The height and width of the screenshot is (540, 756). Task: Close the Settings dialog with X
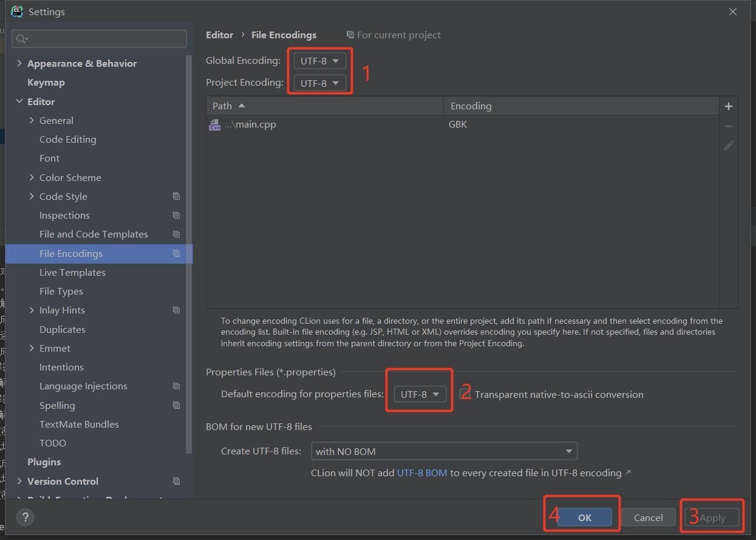pyautogui.click(x=733, y=12)
